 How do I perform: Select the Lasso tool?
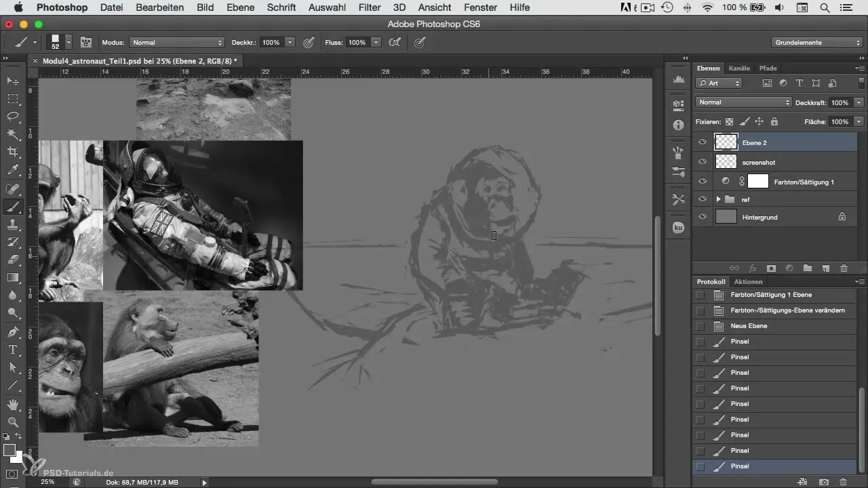13,116
